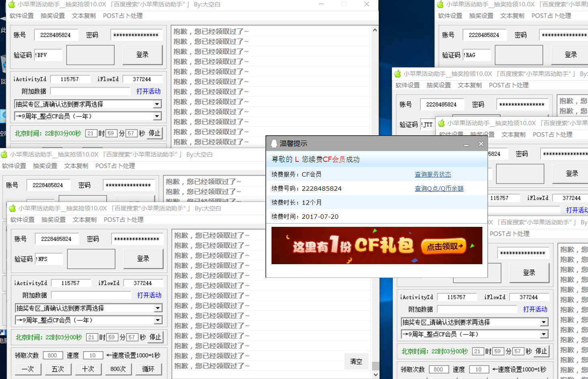
Task: Click apple icon in the !NFS captcha window's title bar
Action: click(12, 208)
